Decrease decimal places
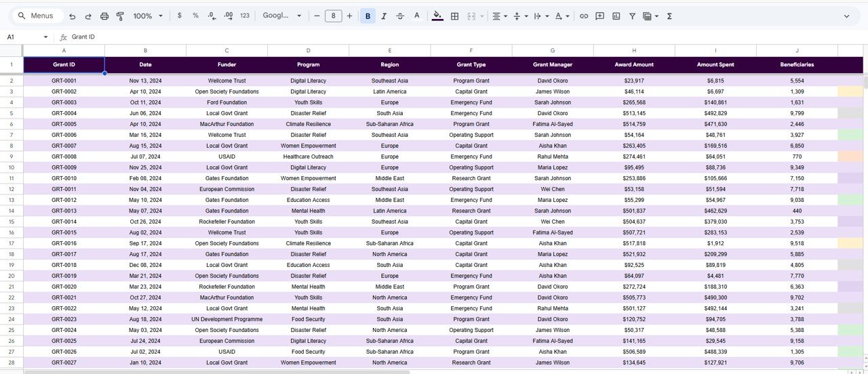The width and height of the screenshot is (868, 374). [212, 16]
